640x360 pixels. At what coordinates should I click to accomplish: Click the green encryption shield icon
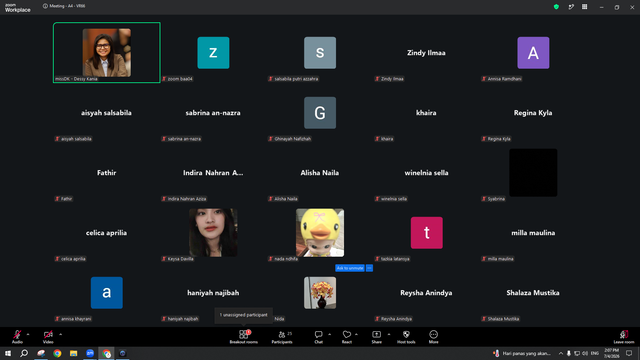(x=556, y=7)
